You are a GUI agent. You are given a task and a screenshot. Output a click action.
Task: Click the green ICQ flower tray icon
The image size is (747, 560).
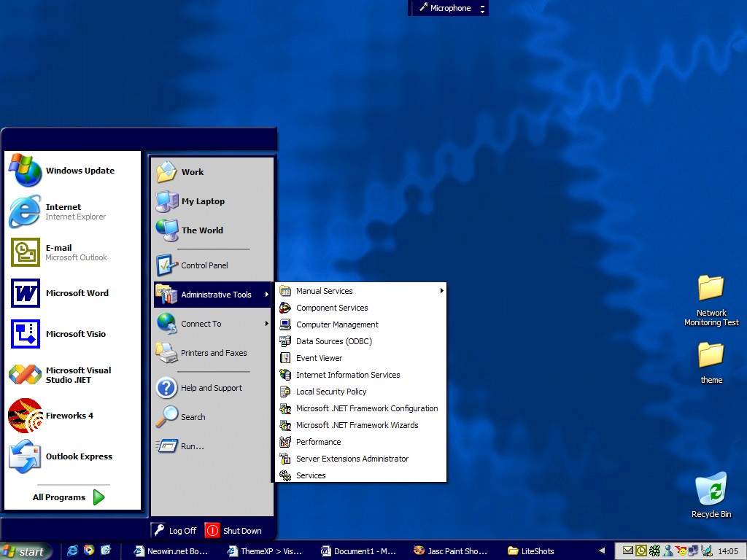pyautogui.click(x=654, y=551)
